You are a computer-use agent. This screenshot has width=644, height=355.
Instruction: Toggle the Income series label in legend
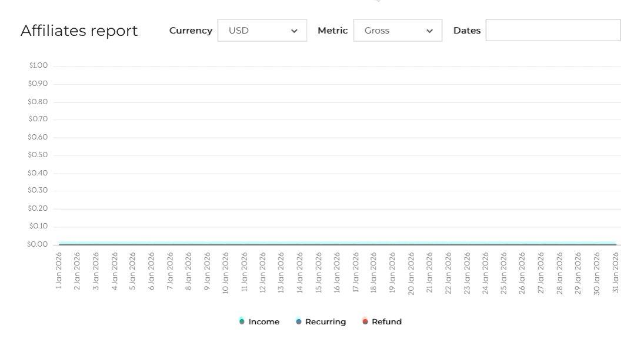coord(263,322)
